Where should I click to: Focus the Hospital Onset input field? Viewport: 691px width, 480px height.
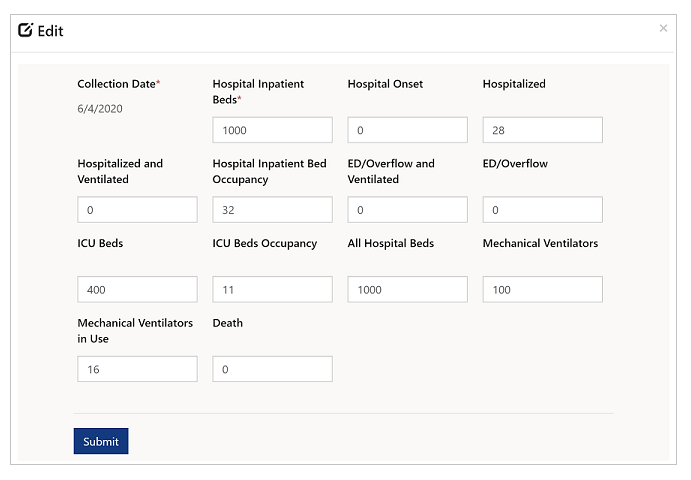(x=407, y=130)
